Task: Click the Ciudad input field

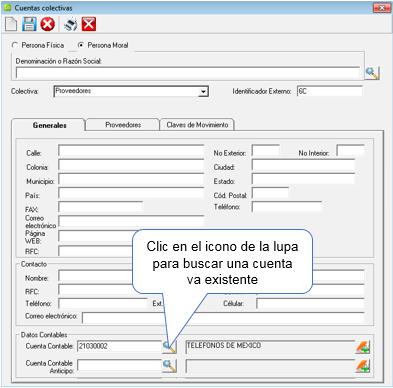Action: pyautogui.click(x=303, y=165)
